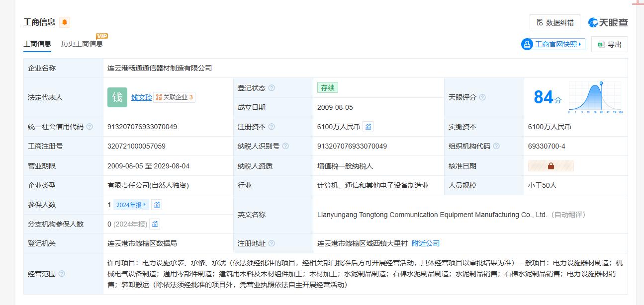
Task: Open 附近公司 nearby companies link
Action: click(x=426, y=243)
